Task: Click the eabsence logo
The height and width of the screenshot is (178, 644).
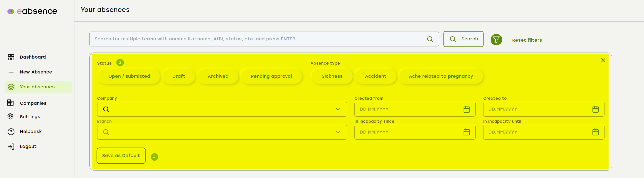Action: click(32, 11)
